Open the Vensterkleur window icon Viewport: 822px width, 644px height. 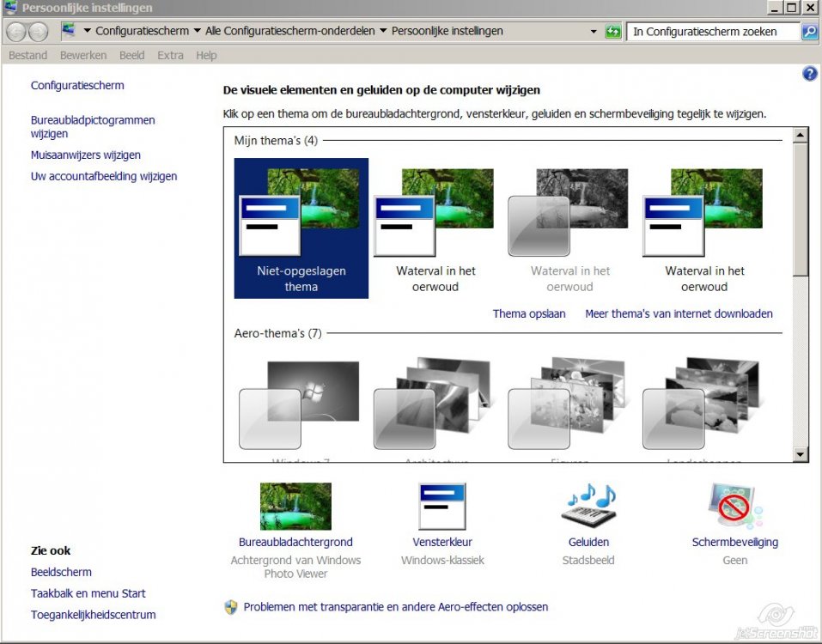coord(442,507)
